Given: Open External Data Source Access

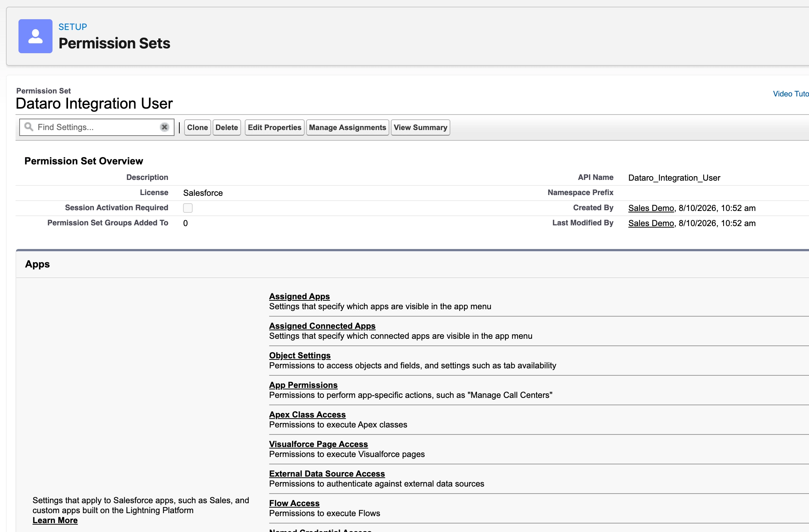Looking at the screenshot, I should point(327,474).
